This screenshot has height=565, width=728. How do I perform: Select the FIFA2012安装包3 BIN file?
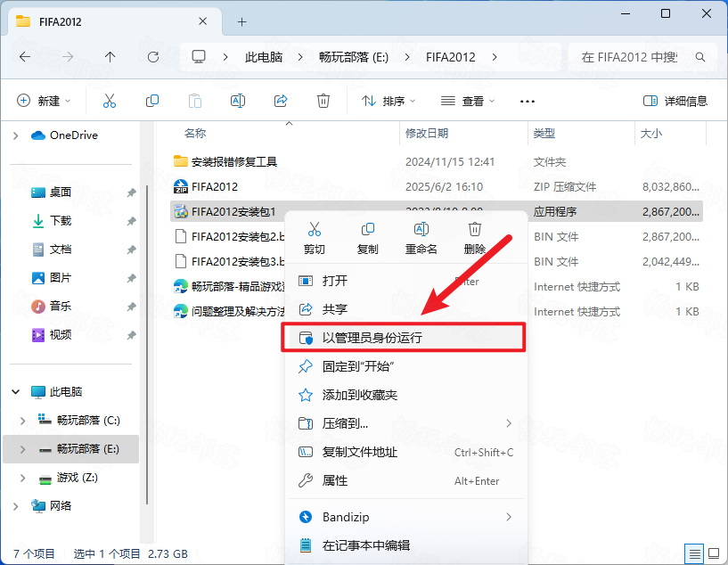pyautogui.click(x=228, y=262)
